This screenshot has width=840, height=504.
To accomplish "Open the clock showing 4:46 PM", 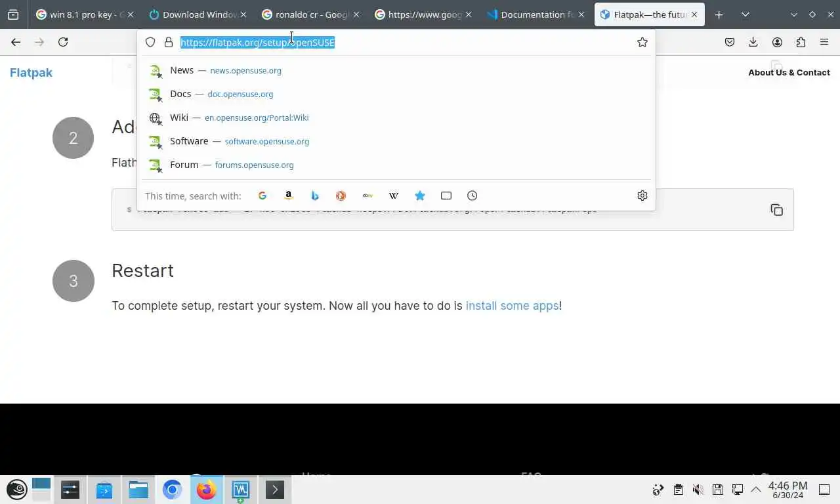I will (787, 490).
